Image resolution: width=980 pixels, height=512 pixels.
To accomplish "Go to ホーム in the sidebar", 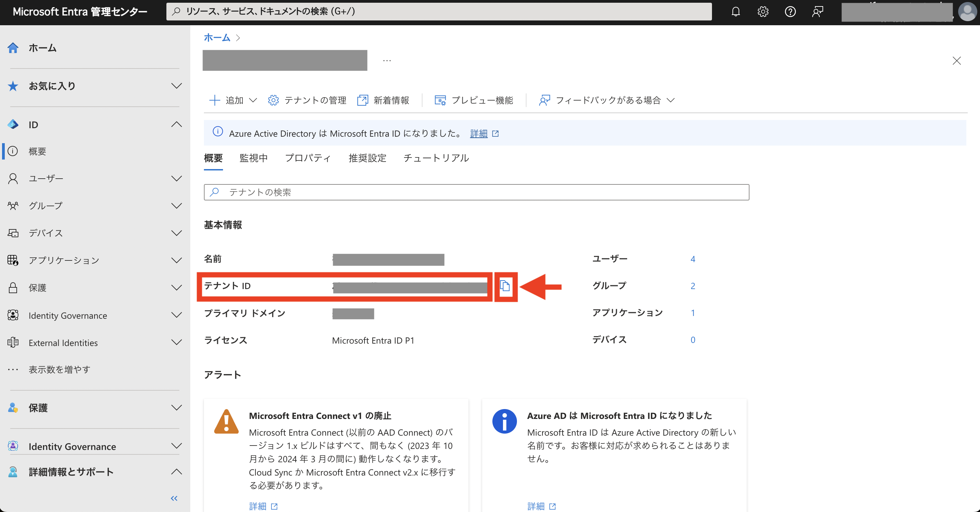I will (x=42, y=48).
